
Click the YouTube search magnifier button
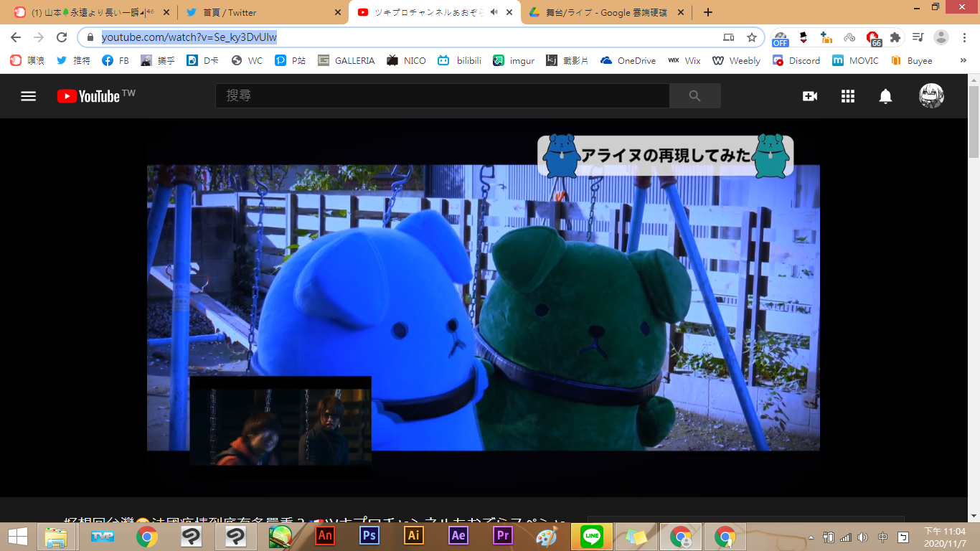(x=694, y=96)
